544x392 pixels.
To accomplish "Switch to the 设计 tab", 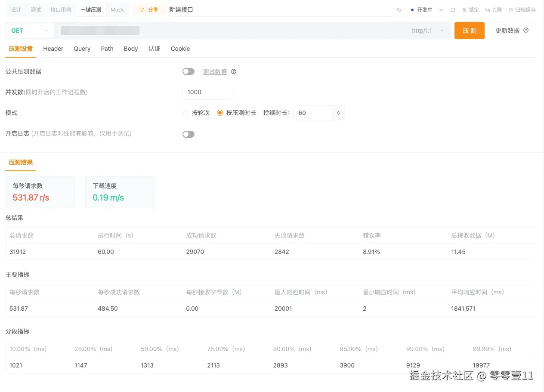I will pyautogui.click(x=16, y=9).
